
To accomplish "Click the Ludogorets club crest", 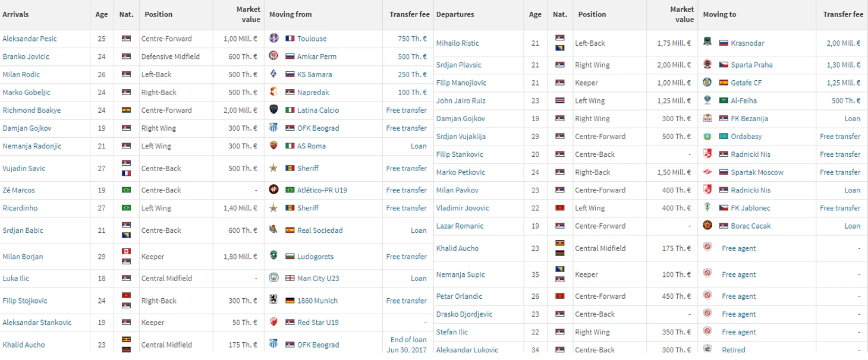I will tap(273, 257).
